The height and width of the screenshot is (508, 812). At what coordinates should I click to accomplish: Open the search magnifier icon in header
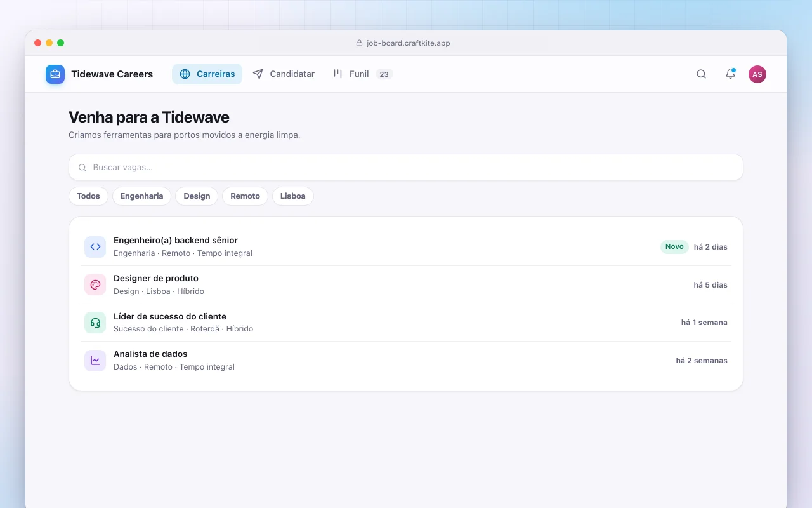pyautogui.click(x=701, y=74)
